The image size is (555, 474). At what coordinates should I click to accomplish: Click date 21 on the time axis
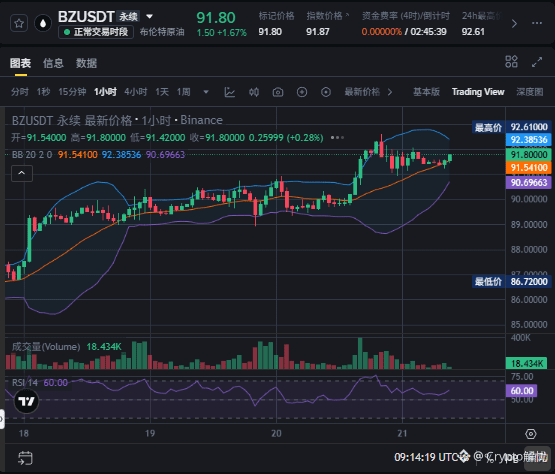click(x=402, y=433)
